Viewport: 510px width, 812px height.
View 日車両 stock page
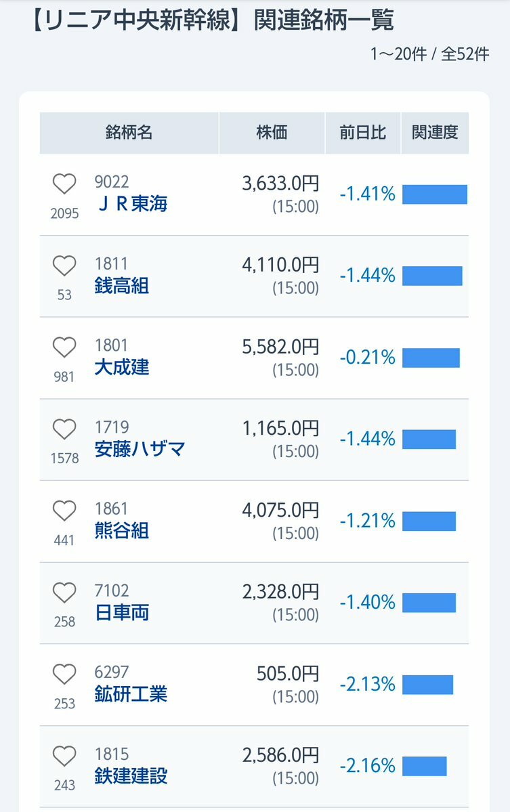click(122, 613)
